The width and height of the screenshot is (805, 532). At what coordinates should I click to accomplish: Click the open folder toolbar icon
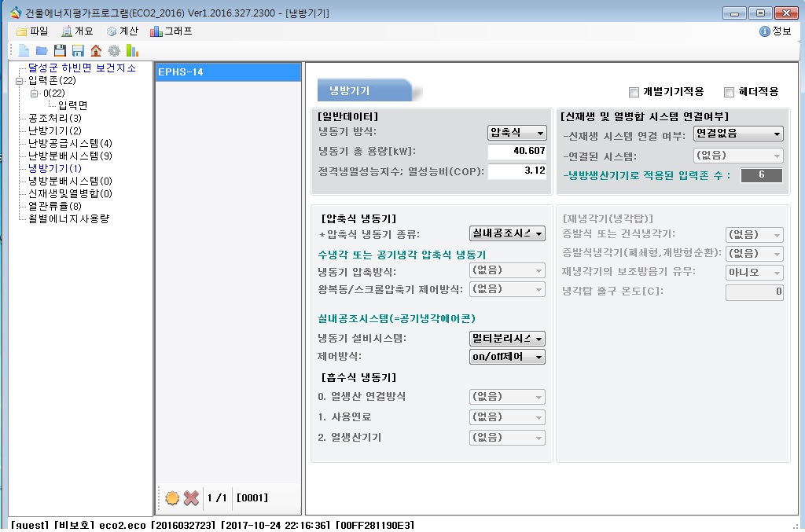[x=41, y=50]
